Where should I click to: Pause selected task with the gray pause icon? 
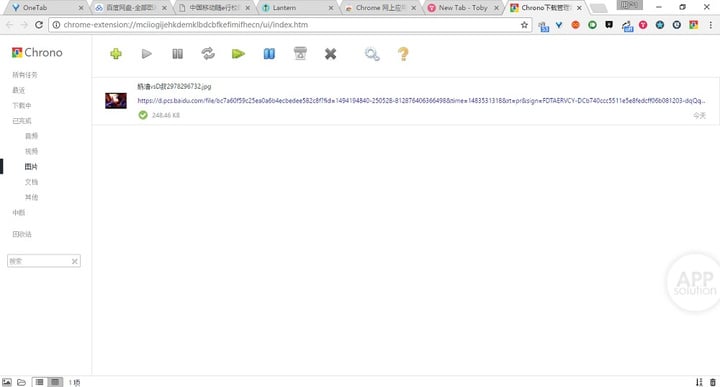177,54
